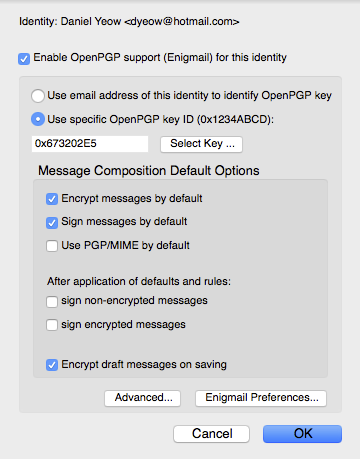Open the Advanced settings
The height and width of the screenshot is (459, 360).
pos(142,398)
